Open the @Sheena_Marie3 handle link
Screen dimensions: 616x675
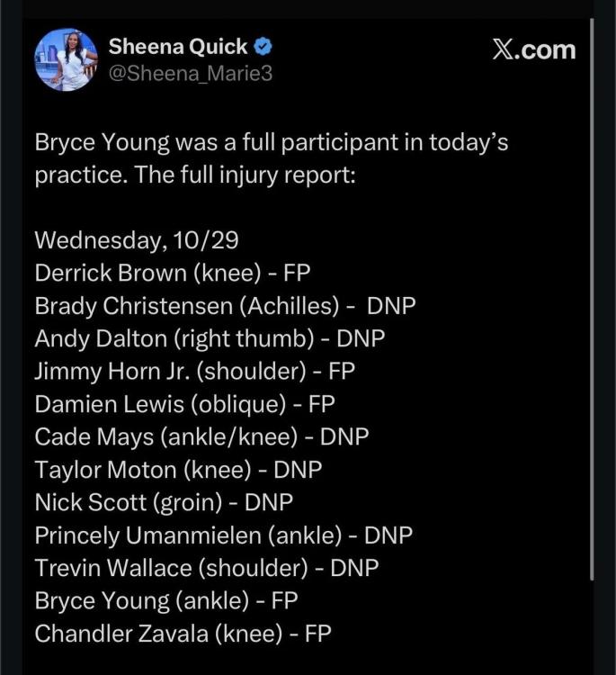click(190, 74)
